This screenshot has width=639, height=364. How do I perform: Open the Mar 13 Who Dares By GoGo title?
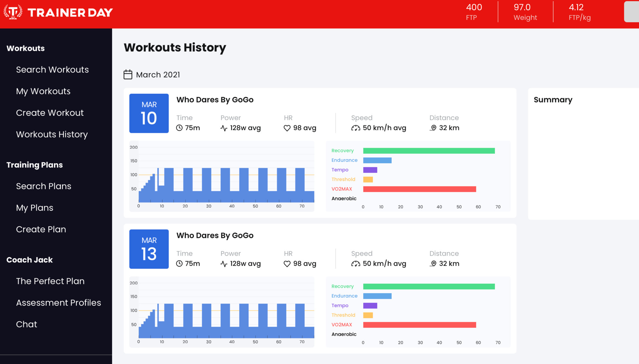(x=215, y=236)
